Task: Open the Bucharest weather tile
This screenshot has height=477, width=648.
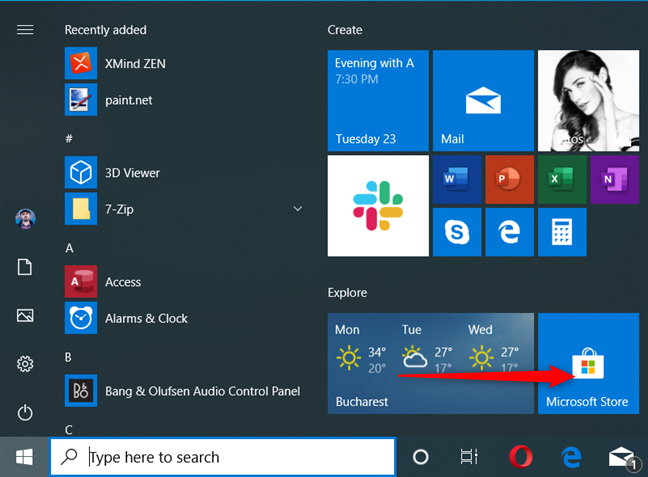Action: [431, 363]
